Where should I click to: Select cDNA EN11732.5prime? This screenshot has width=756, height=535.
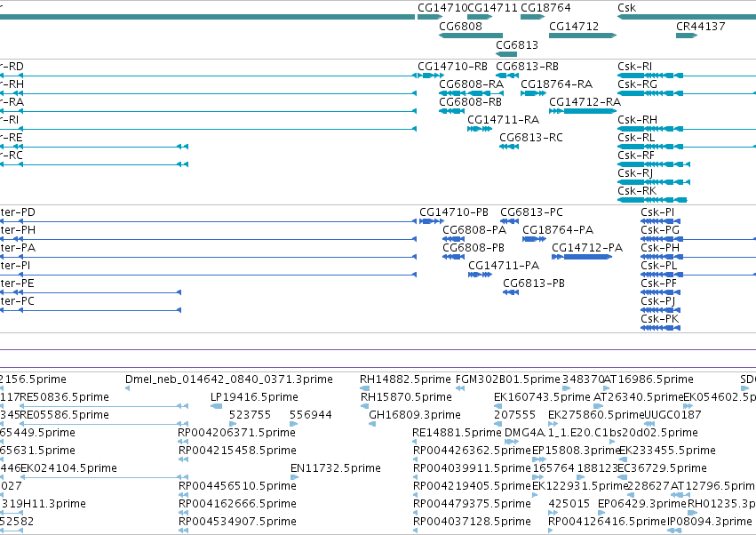pos(336,468)
